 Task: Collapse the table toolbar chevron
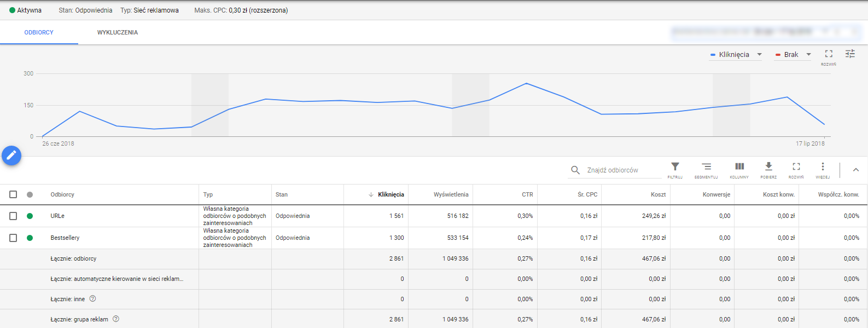pos(856,170)
